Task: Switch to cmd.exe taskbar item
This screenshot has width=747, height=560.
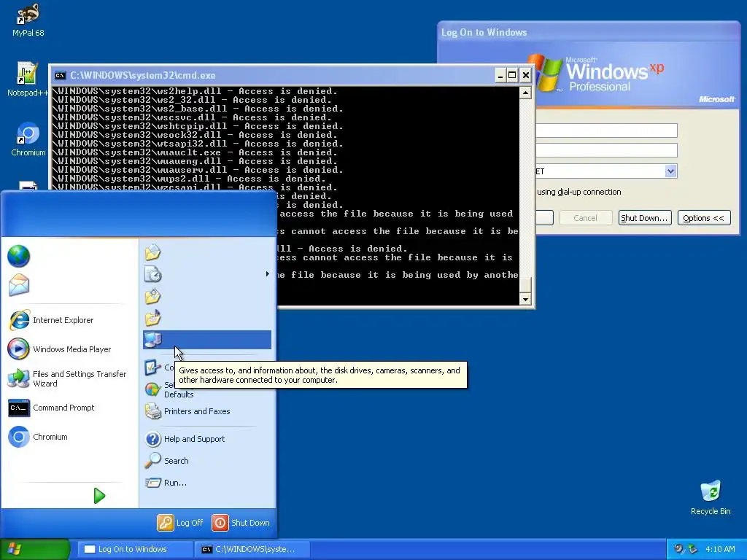Action: coord(252,549)
